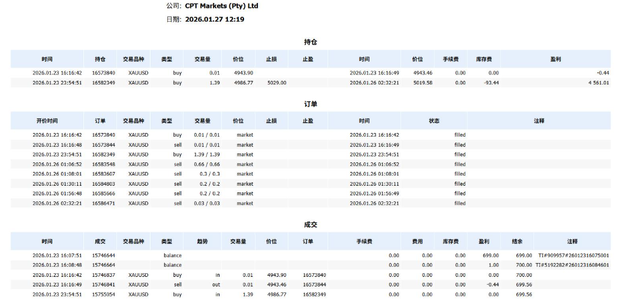The image size is (644, 299).
Task: Select comment TI#909957#26012316075001
Action: tap(573, 255)
